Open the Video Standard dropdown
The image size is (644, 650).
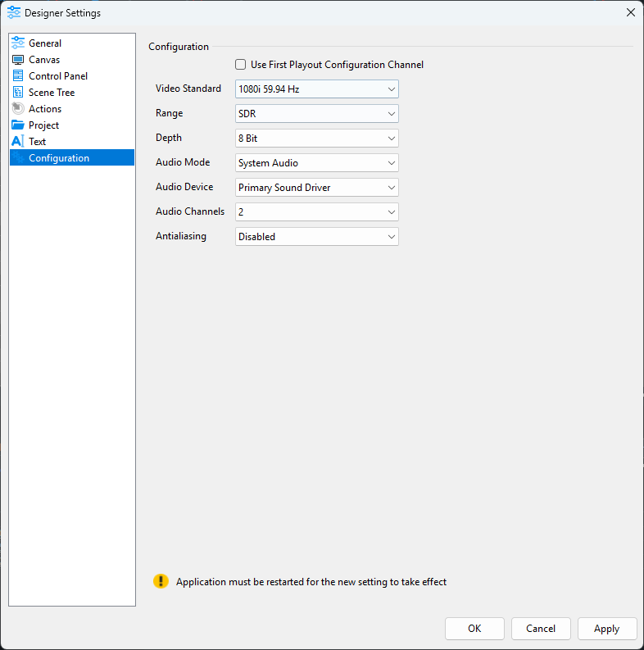(x=316, y=89)
